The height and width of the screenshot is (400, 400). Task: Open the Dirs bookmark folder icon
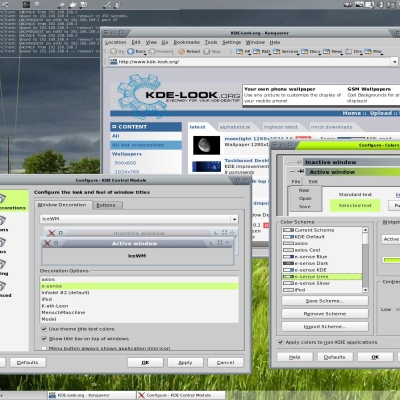point(348,51)
